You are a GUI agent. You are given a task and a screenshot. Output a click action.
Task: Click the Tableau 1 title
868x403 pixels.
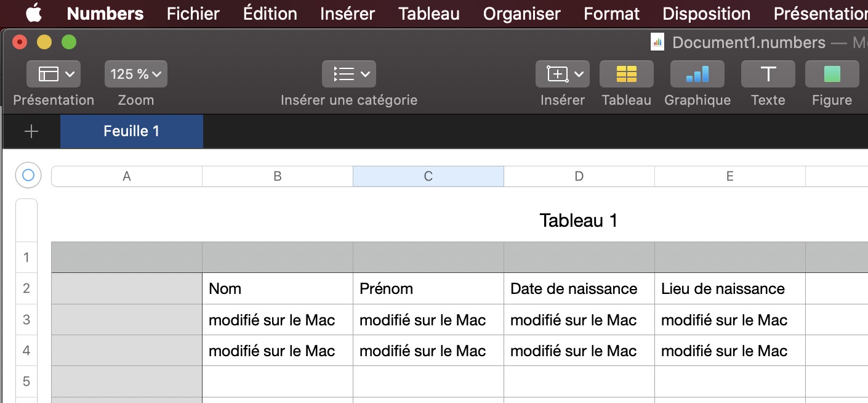click(x=578, y=220)
